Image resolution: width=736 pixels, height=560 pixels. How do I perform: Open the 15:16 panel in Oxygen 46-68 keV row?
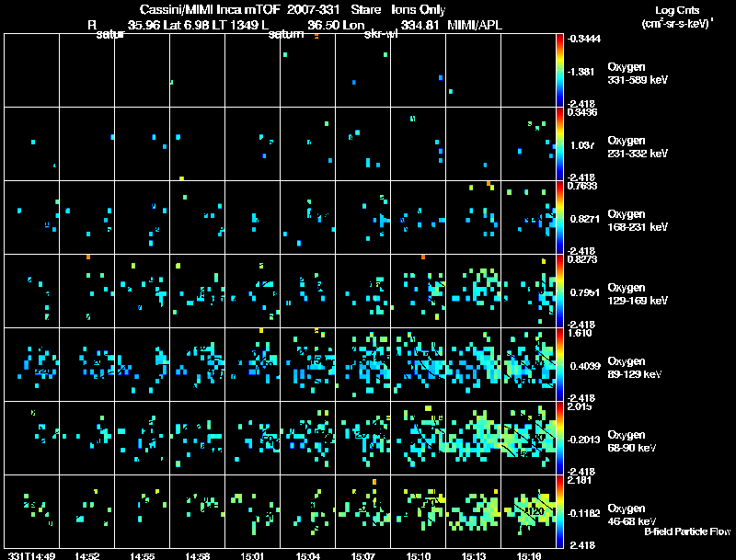pos(529,511)
